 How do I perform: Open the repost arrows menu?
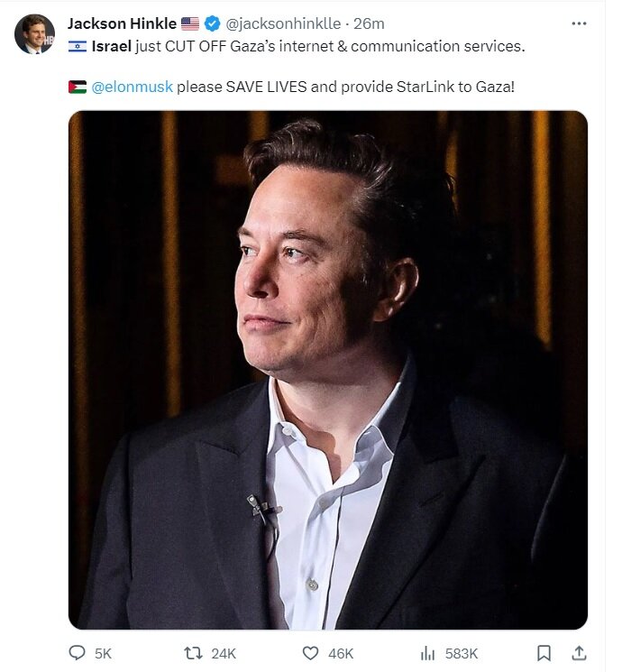192,652
